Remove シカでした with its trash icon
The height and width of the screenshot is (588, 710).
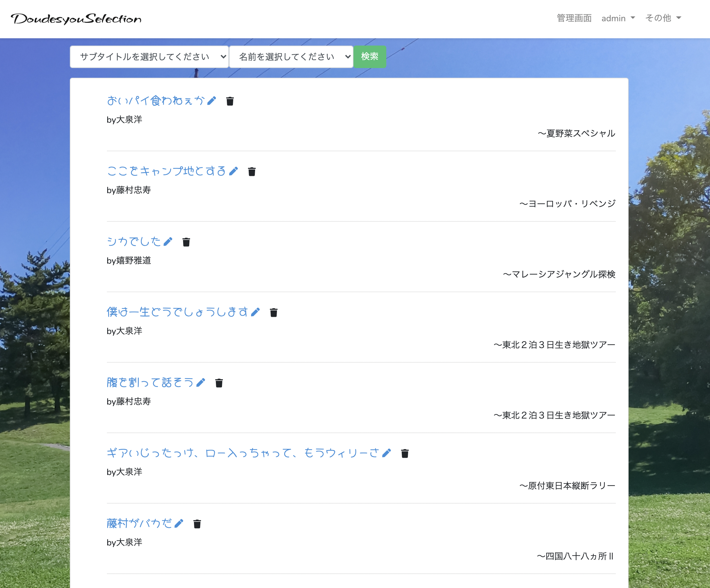pos(186,242)
